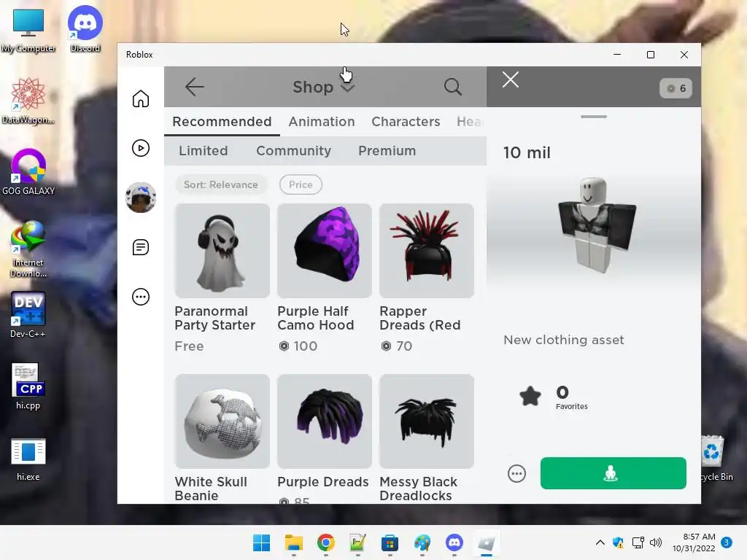Image resolution: width=747 pixels, height=560 pixels.
Task: Open the Discover play icon in sidebar
Action: tap(141, 148)
